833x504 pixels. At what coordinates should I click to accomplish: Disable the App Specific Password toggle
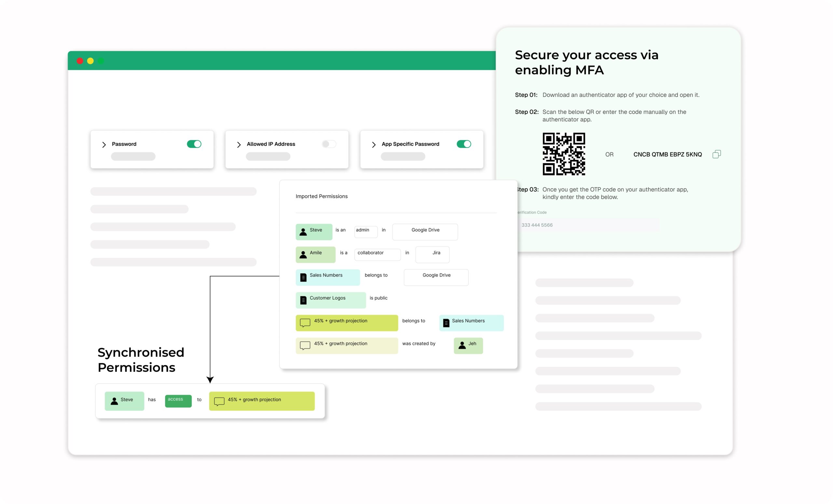(x=463, y=144)
